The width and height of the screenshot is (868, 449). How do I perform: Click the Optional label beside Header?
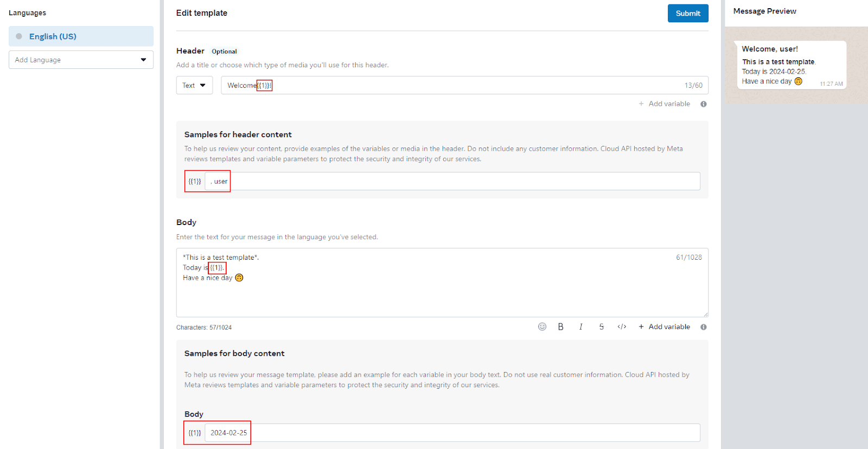(x=224, y=52)
